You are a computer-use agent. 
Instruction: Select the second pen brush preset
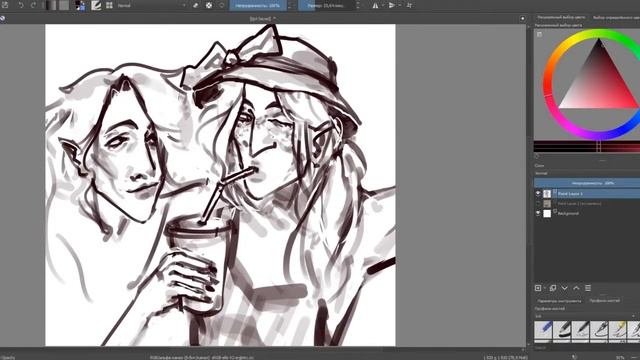click(x=562, y=330)
